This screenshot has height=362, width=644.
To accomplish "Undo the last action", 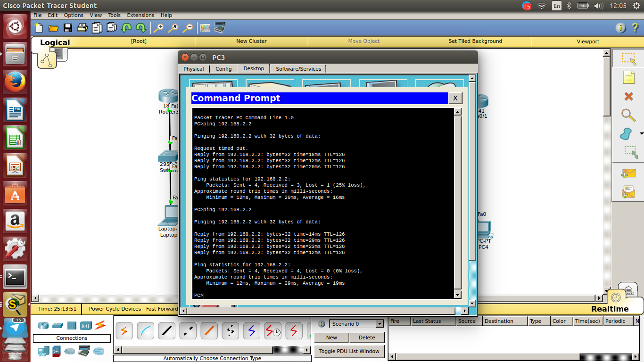I will click(126, 28).
